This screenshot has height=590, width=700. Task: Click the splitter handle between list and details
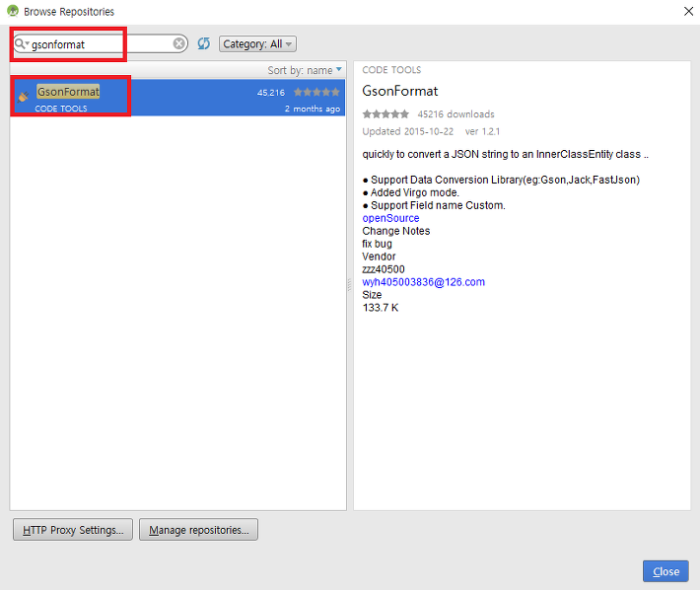[350, 285]
